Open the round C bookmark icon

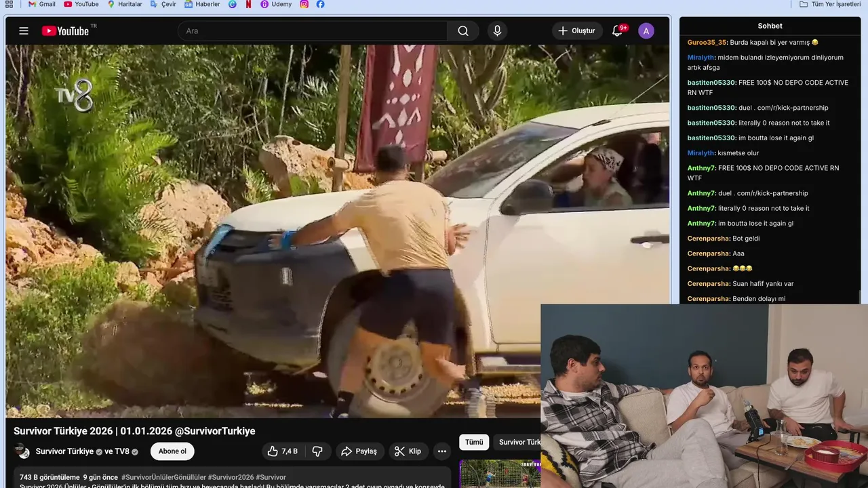point(233,4)
